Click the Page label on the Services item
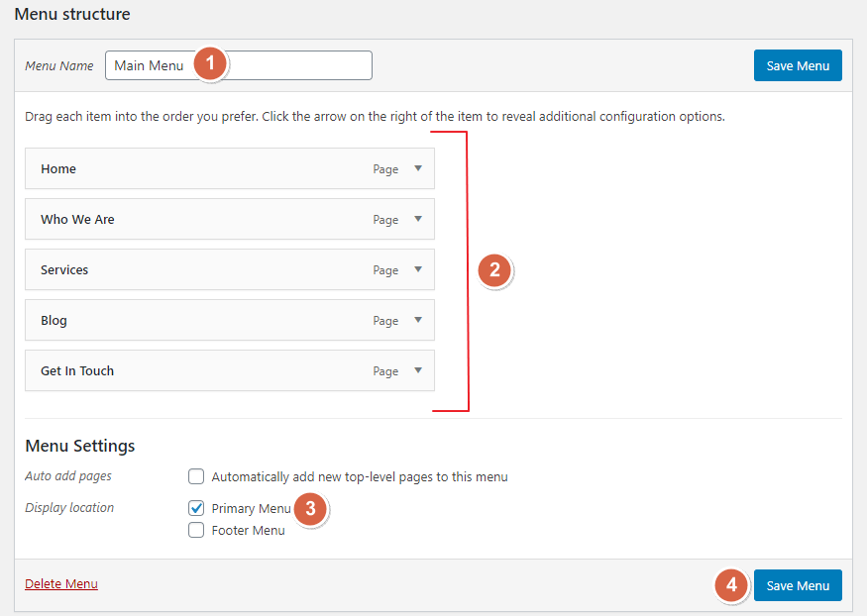Viewport: 867px width, 616px height. [385, 269]
